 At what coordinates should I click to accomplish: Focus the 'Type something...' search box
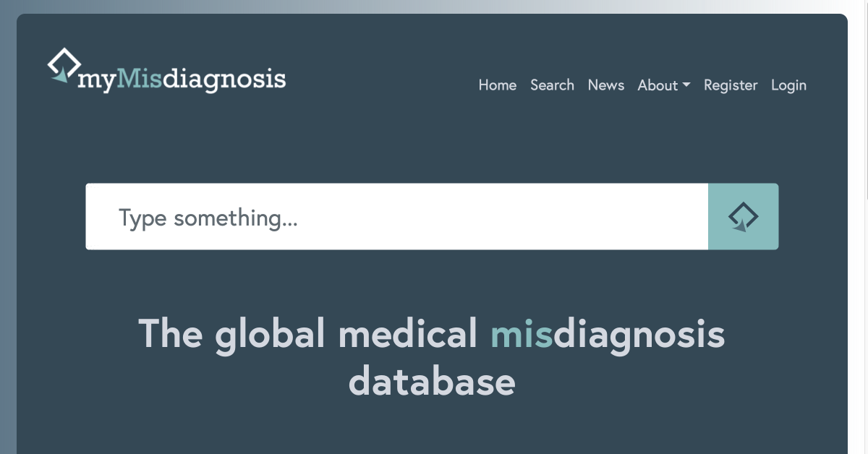[x=396, y=217]
